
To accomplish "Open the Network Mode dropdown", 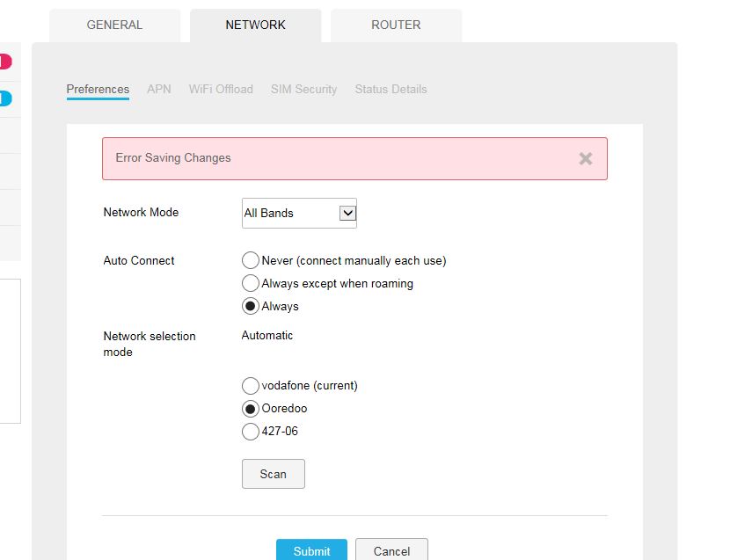I will pyautogui.click(x=299, y=213).
